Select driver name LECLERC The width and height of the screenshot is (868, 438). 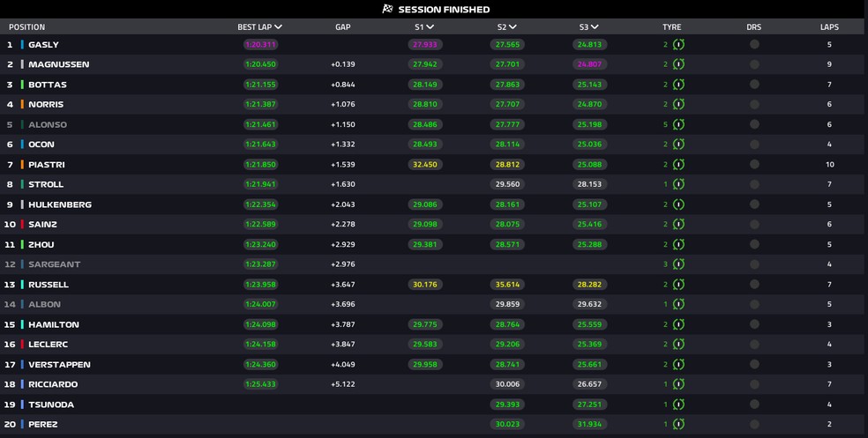(x=49, y=344)
